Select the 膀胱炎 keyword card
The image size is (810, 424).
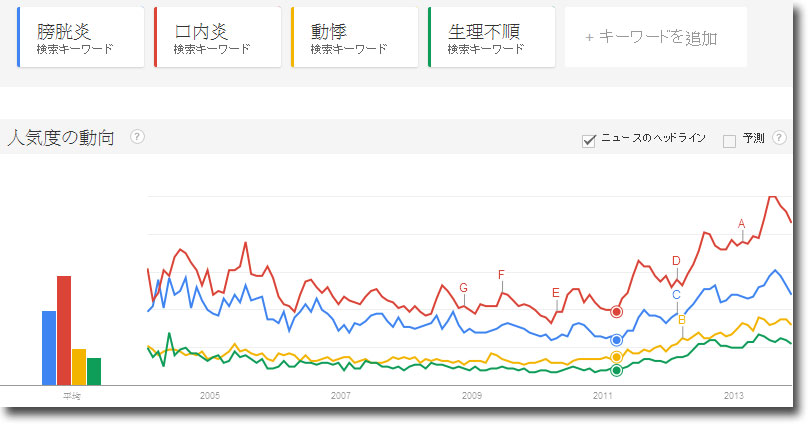[81, 37]
